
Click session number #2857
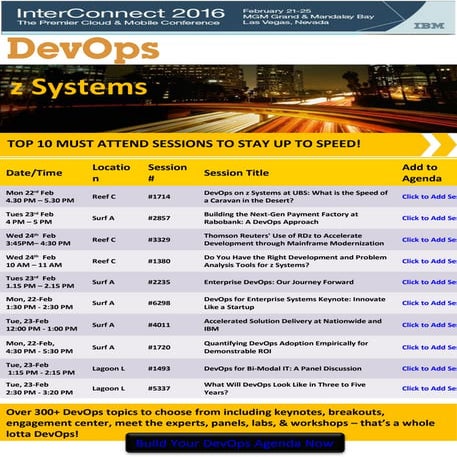159,218
